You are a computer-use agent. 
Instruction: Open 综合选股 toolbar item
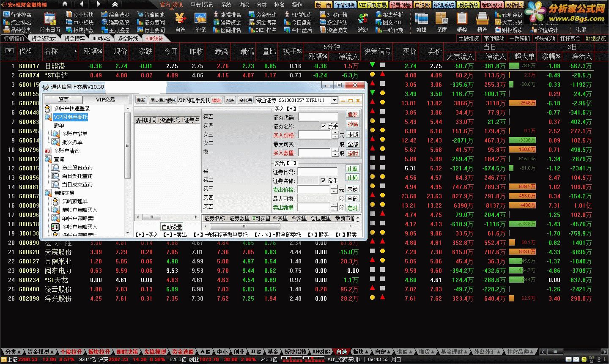point(115,15)
